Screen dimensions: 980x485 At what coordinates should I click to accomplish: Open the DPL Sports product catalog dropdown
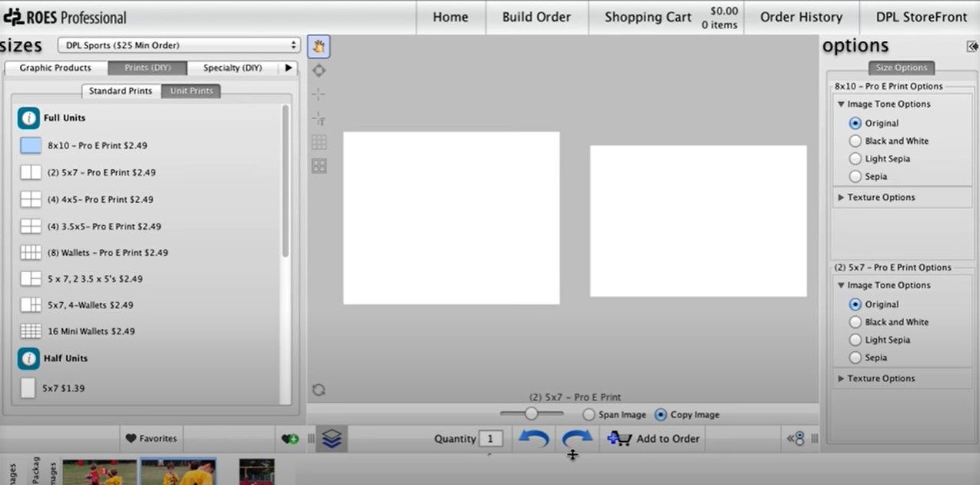tap(178, 45)
